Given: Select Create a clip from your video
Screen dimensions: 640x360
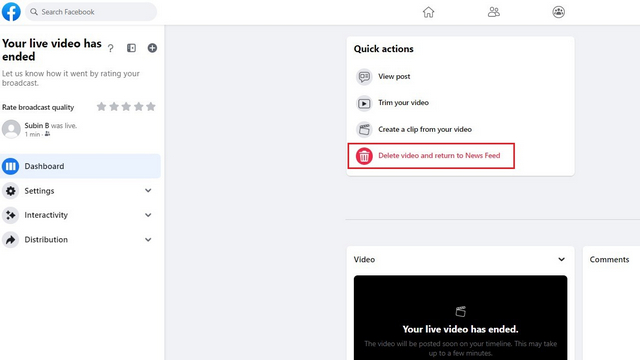Looking at the screenshot, I should (460, 129).
